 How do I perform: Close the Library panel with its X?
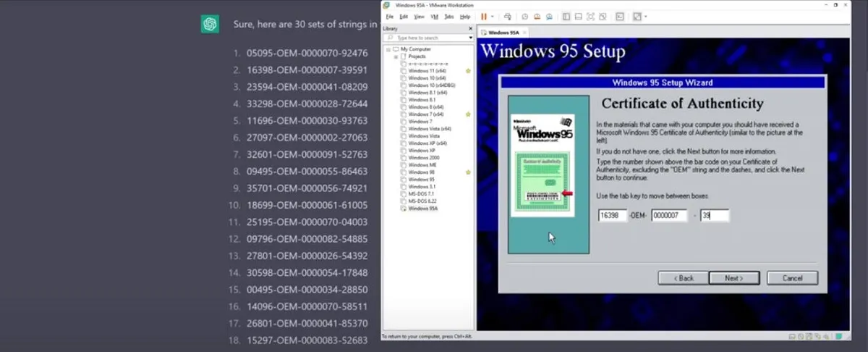coord(470,28)
